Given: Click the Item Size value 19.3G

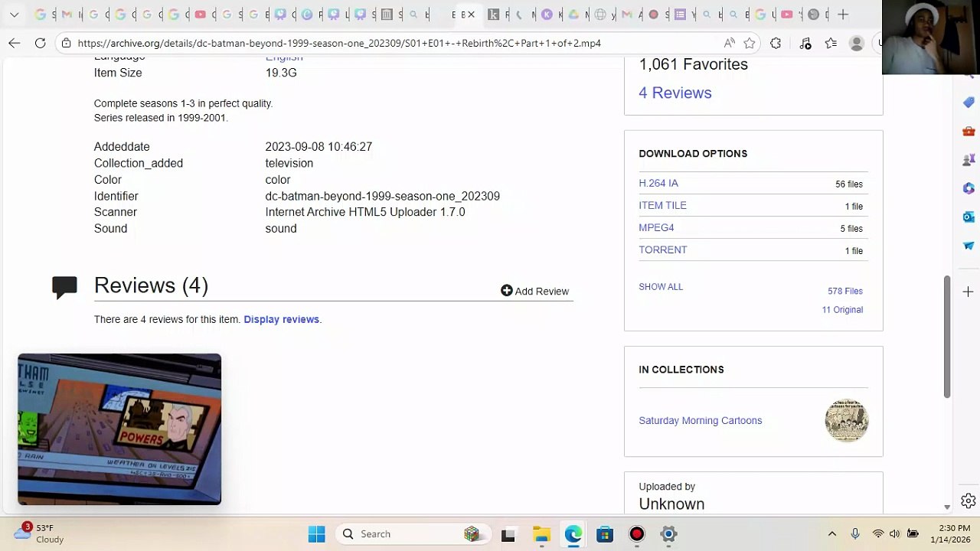Looking at the screenshot, I should tap(281, 73).
